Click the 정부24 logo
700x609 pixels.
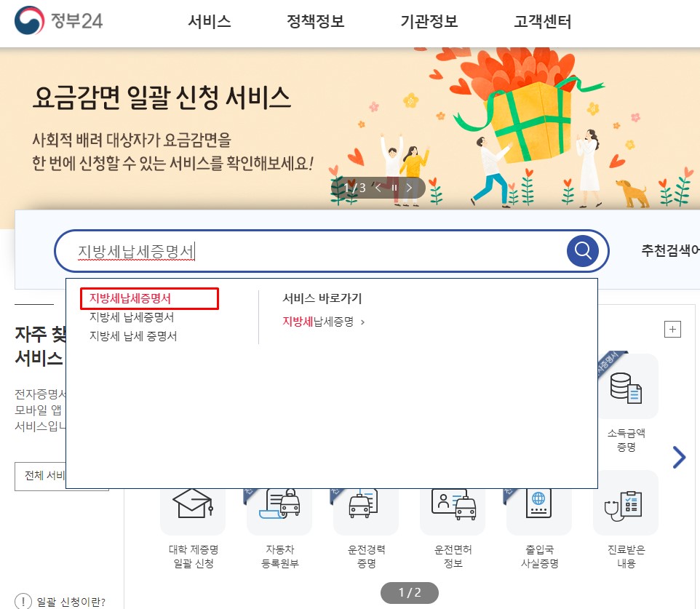tap(58, 20)
